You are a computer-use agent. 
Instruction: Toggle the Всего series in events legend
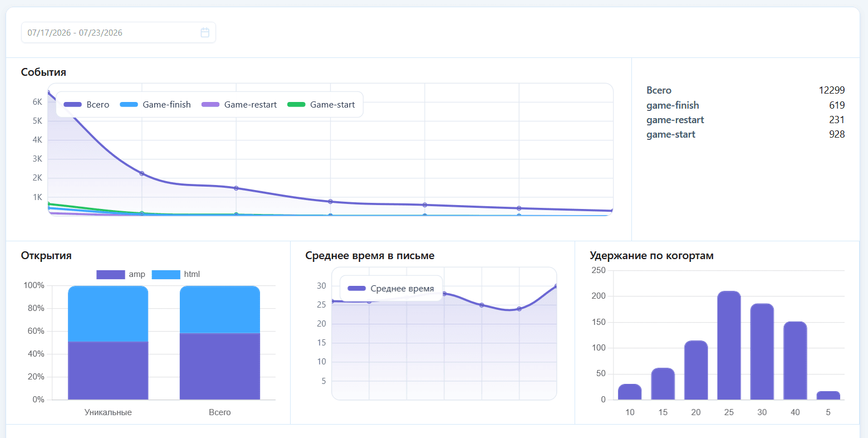86,105
